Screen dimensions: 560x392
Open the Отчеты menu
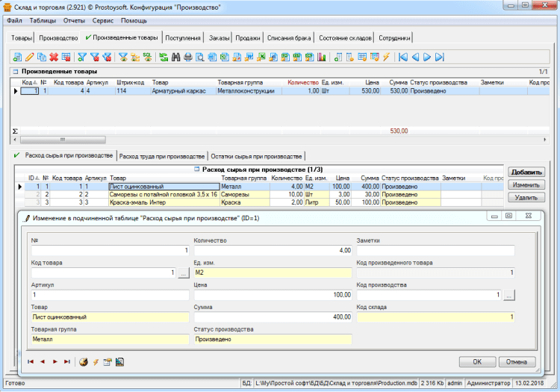(73, 21)
